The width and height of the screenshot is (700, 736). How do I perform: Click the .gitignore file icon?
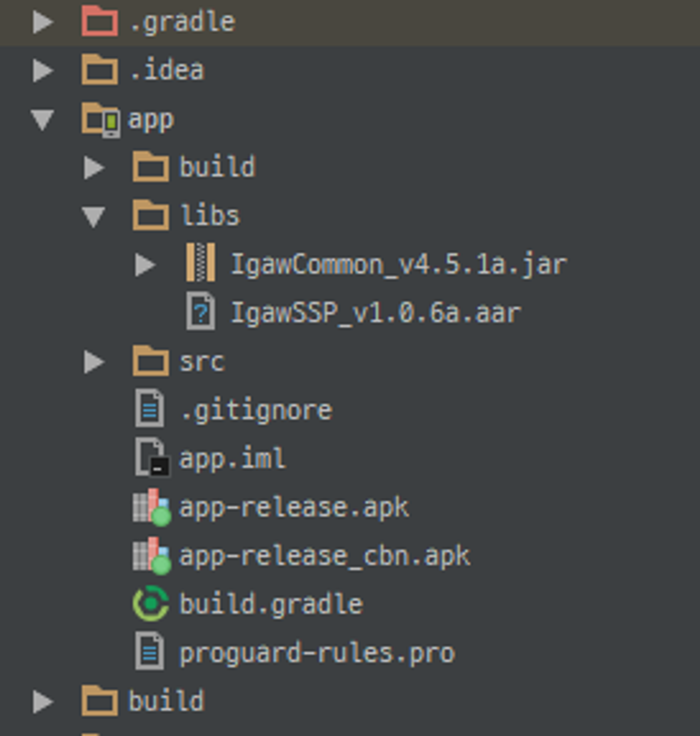pos(150,409)
